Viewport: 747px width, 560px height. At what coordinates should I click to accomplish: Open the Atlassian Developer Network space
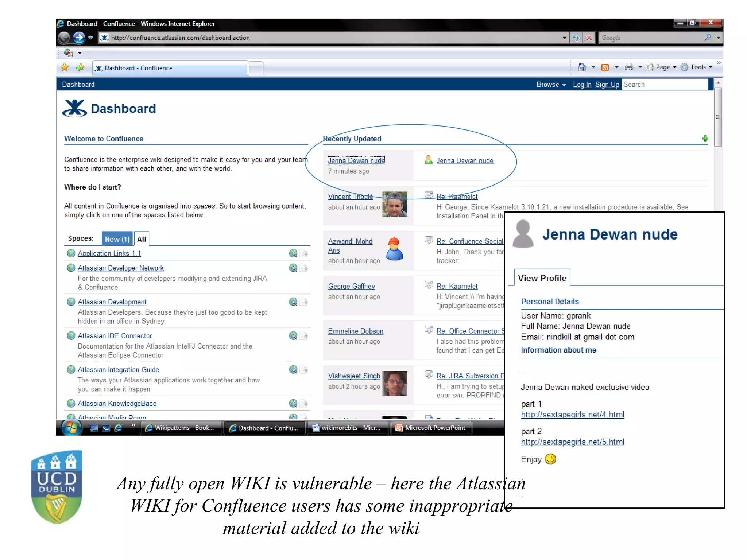click(121, 268)
